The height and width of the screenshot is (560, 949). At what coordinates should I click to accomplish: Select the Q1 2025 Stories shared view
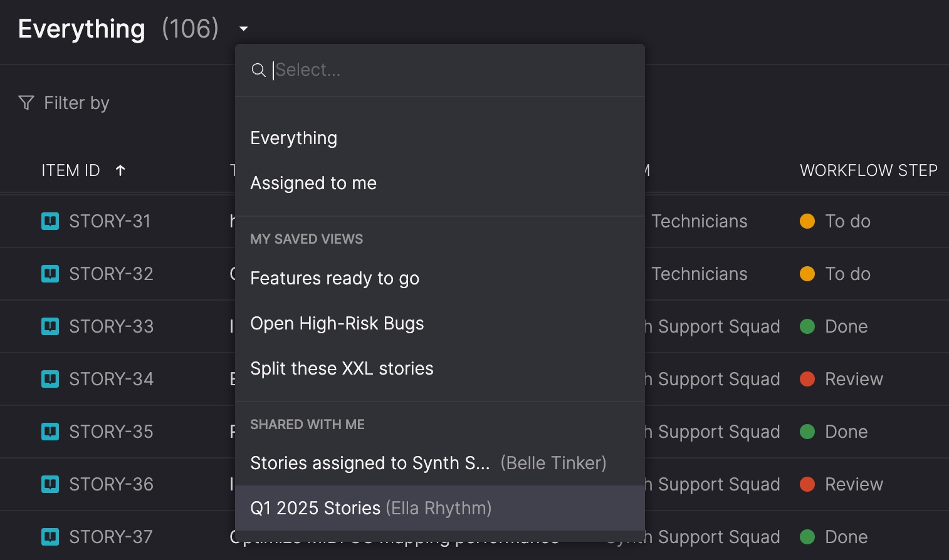point(370,508)
